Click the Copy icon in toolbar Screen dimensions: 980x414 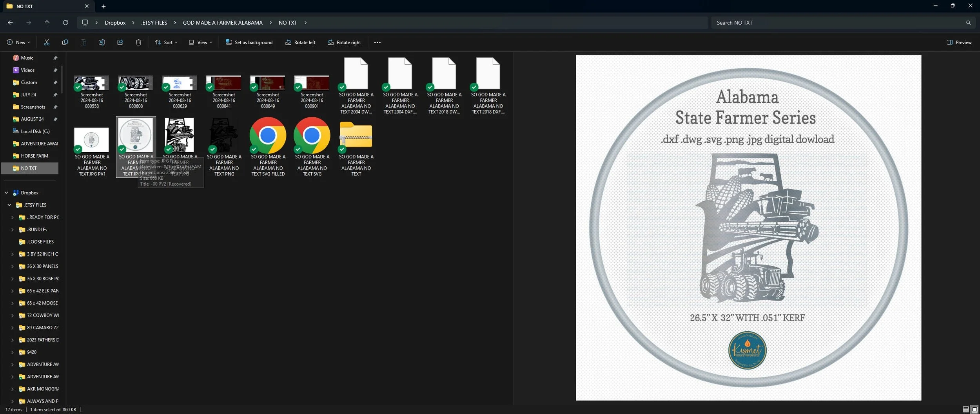pos(65,42)
